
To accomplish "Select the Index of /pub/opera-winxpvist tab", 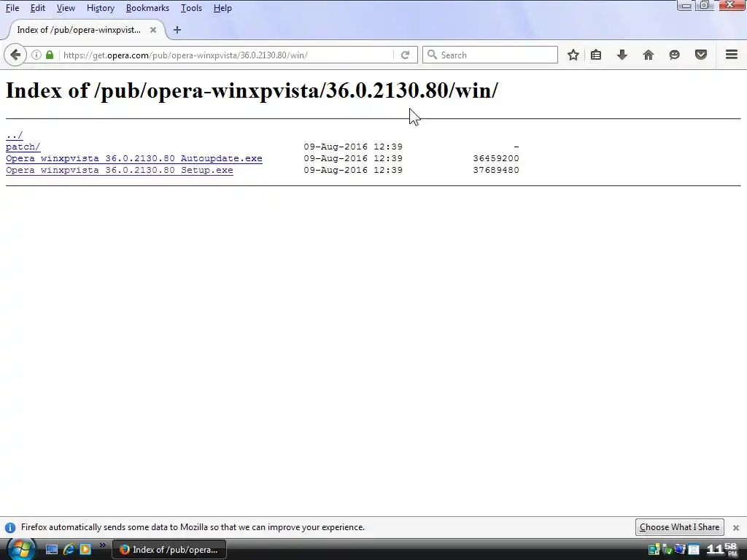I will coord(86,30).
